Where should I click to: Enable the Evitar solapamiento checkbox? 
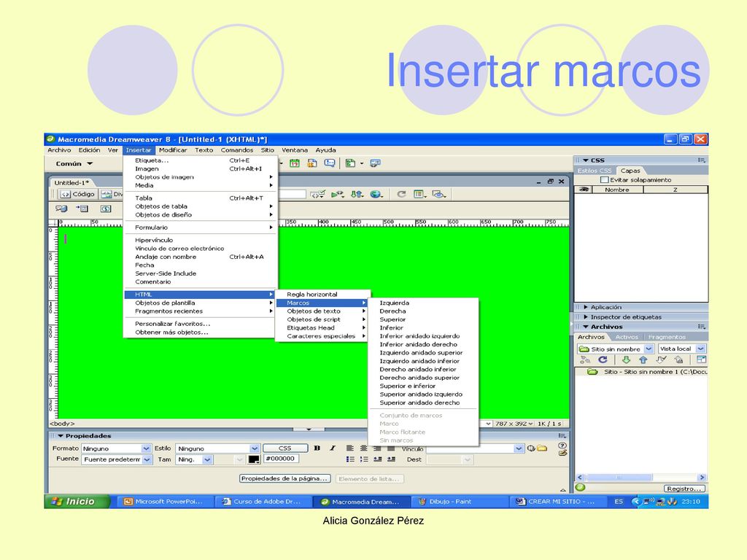click(605, 180)
